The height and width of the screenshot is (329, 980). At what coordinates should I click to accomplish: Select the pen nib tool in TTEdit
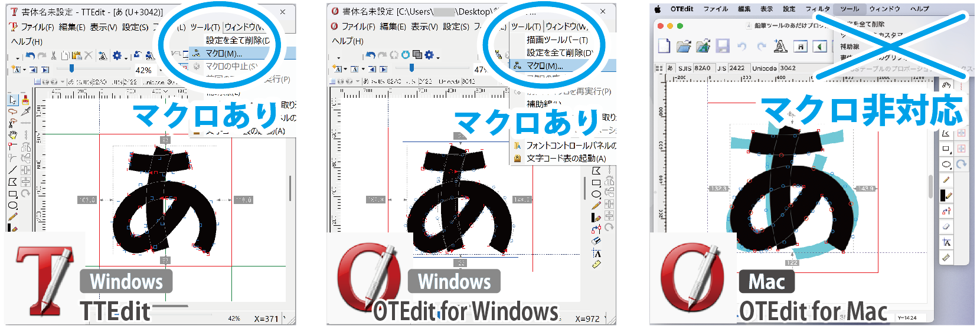(25, 111)
